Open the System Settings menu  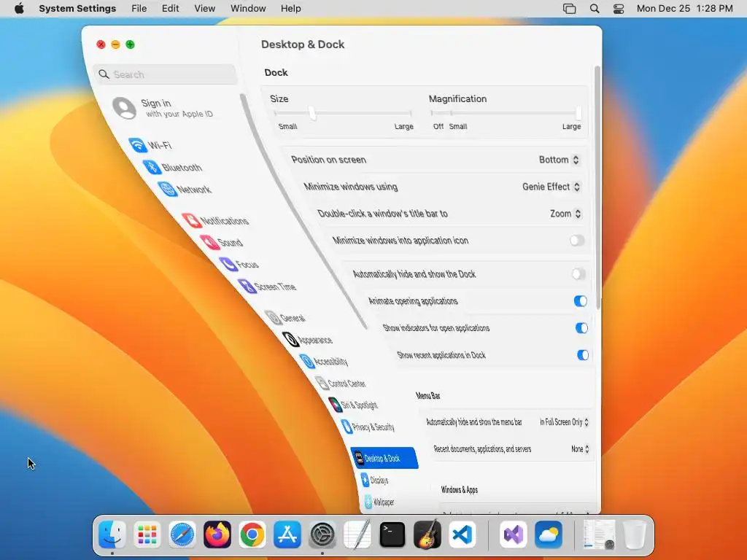point(77,9)
